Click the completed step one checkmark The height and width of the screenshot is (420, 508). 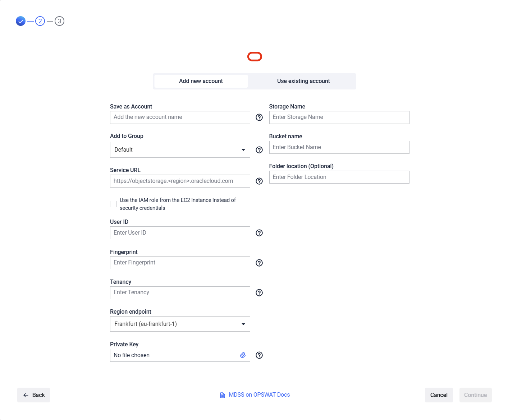pos(21,21)
